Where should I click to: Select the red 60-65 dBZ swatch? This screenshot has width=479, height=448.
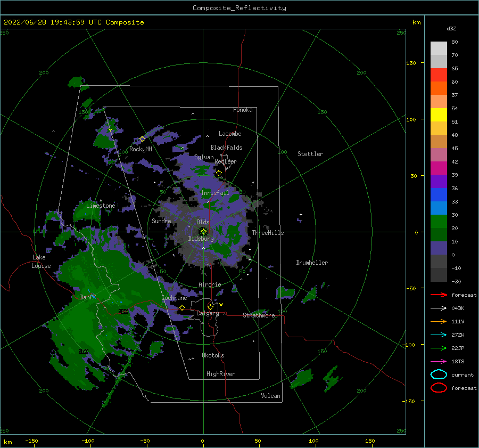coord(439,75)
